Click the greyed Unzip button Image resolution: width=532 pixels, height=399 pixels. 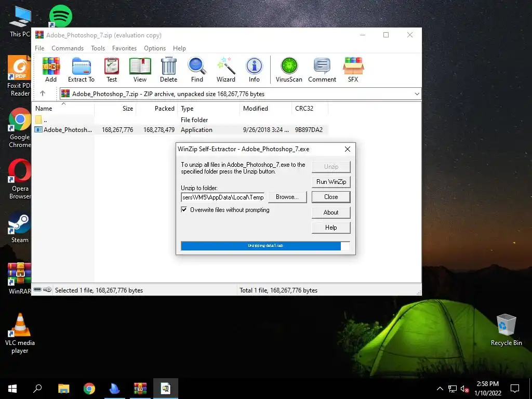point(331,167)
